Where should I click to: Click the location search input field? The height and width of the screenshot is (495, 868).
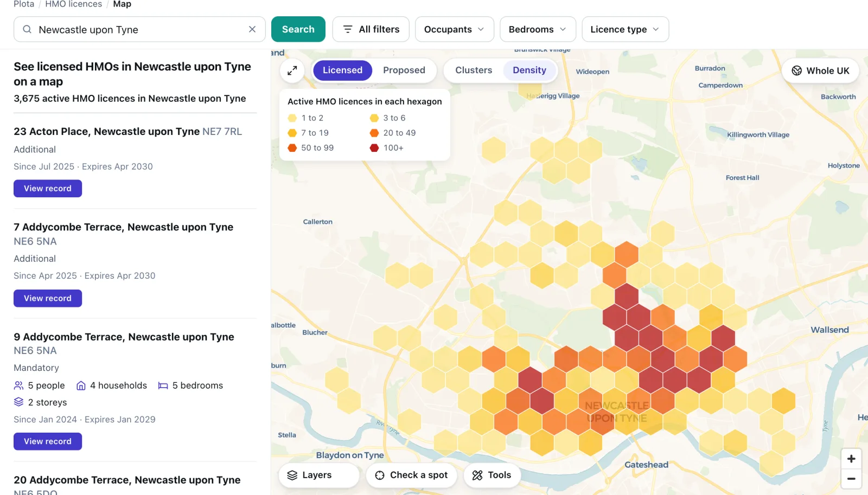(x=139, y=29)
